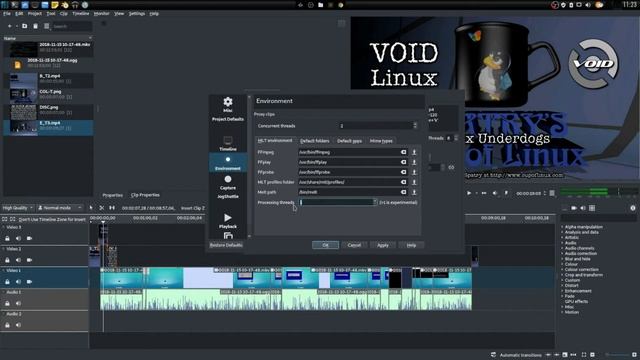Select the E_T3.mp4 clip in bin
The width and height of the screenshot is (640, 360).
coord(48,127)
